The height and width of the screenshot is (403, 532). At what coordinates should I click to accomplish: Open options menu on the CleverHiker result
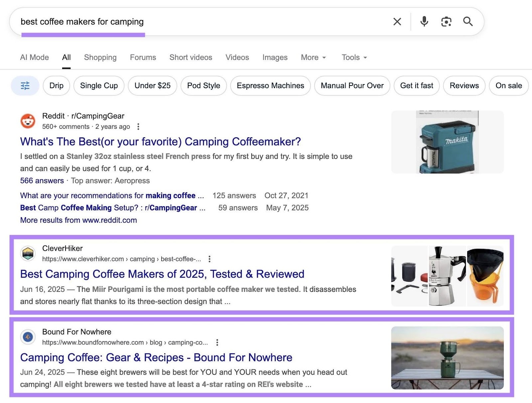tap(209, 259)
